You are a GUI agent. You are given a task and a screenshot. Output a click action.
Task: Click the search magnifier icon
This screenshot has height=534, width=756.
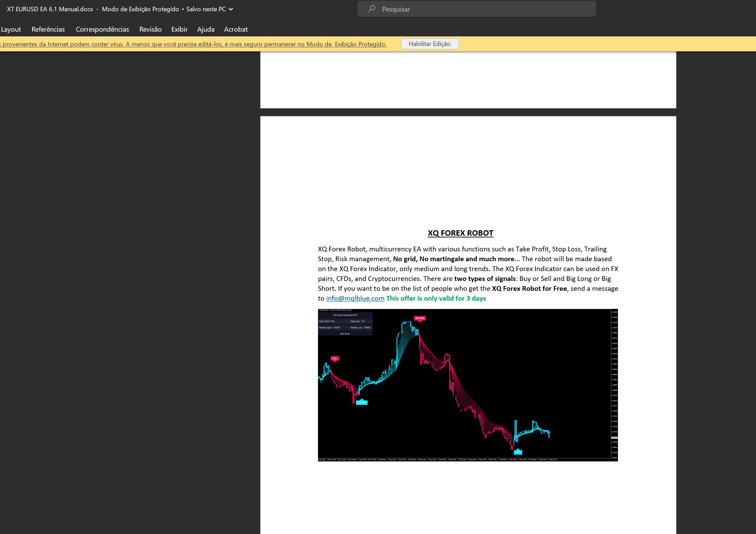pos(372,9)
